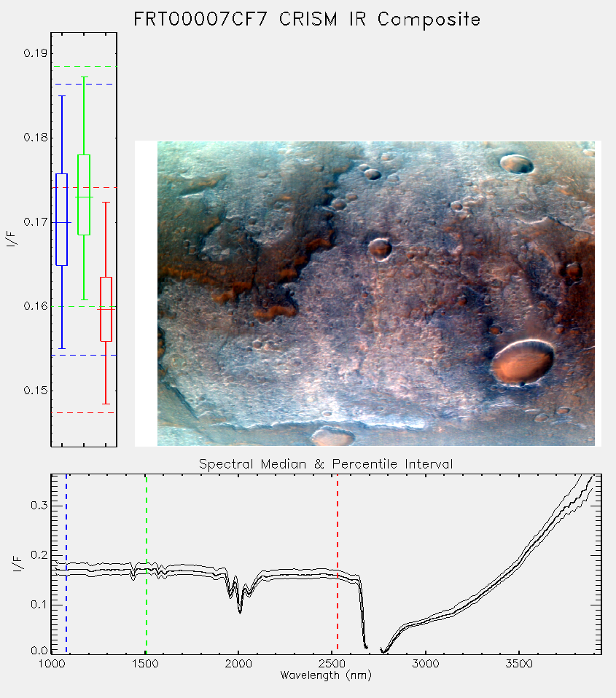Screen dimensions: 616x698
Task: Select the blue box in the boxplot
Action: 62,219
